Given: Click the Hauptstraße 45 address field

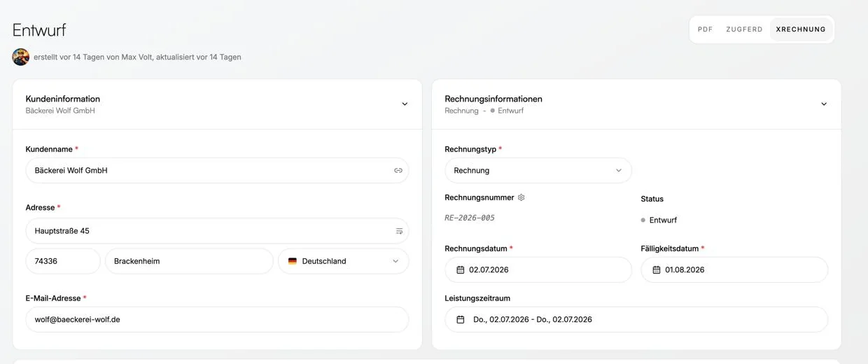Looking at the screenshot, I should [x=217, y=231].
